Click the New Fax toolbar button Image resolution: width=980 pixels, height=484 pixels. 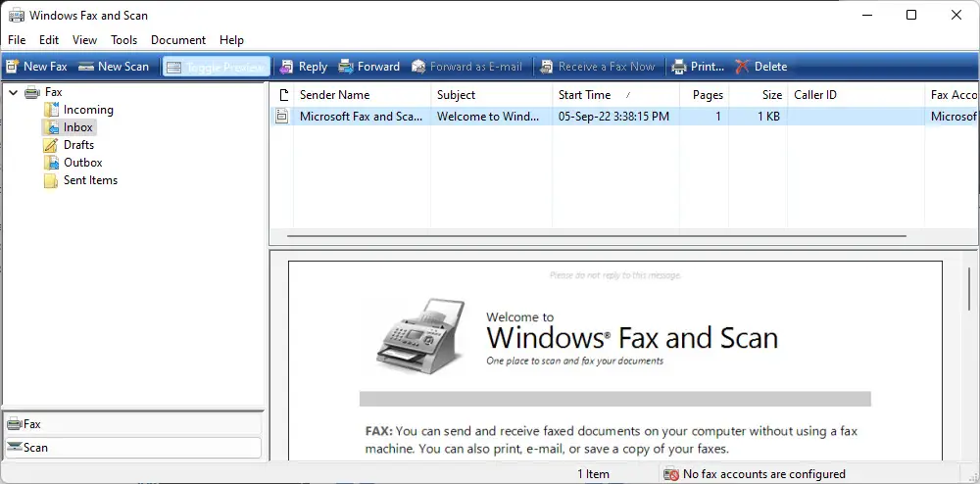36,67
